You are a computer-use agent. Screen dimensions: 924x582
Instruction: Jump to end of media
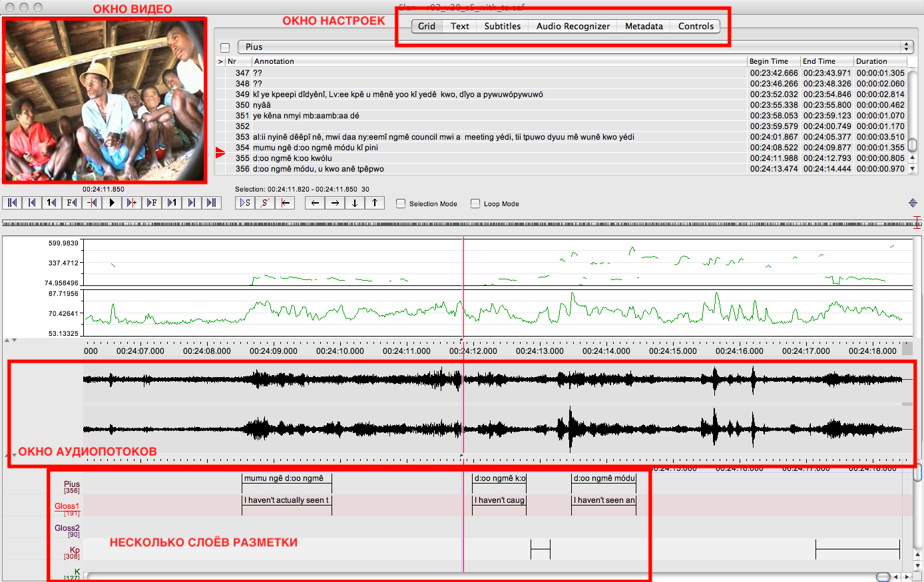click(x=212, y=203)
